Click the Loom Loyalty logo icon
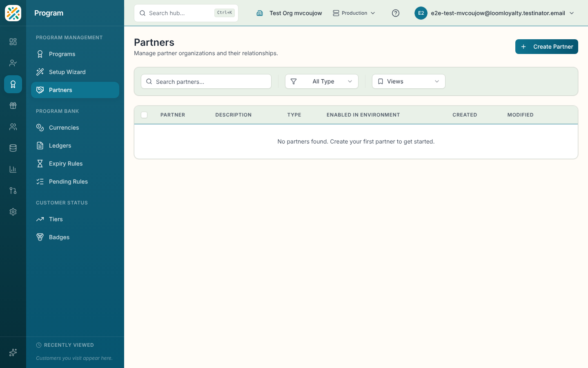This screenshot has width=588, height=368. coord(13,13)
